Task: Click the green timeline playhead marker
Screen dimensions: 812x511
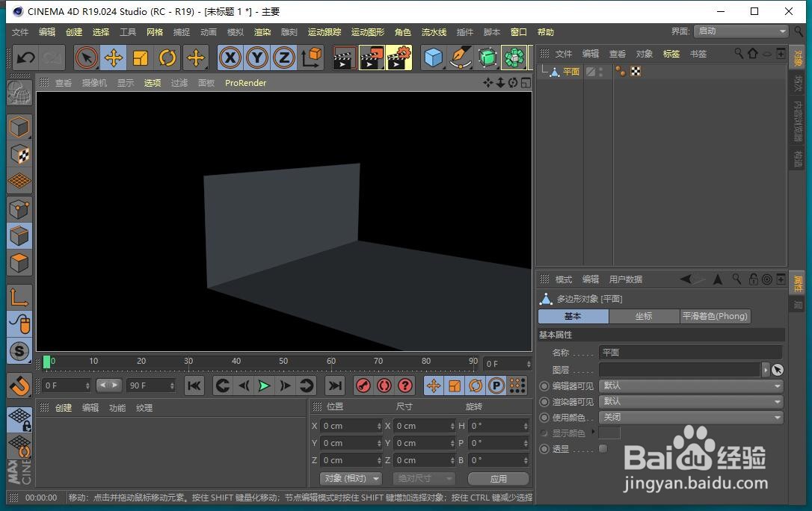Action: 46,362
